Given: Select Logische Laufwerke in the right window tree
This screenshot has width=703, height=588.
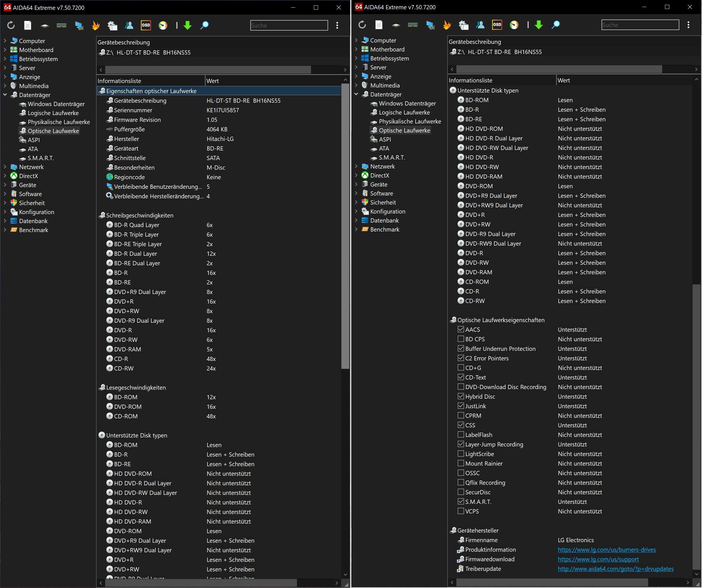Looking at the screenshot, I should [x=405, y=113].
